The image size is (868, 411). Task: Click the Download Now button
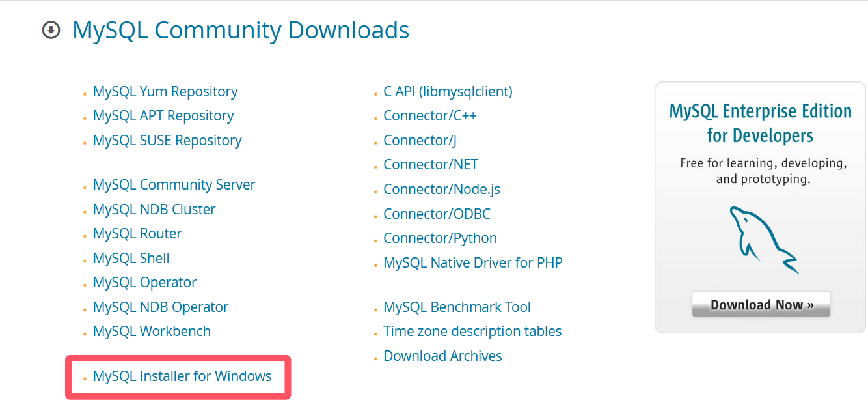point(761,304)
